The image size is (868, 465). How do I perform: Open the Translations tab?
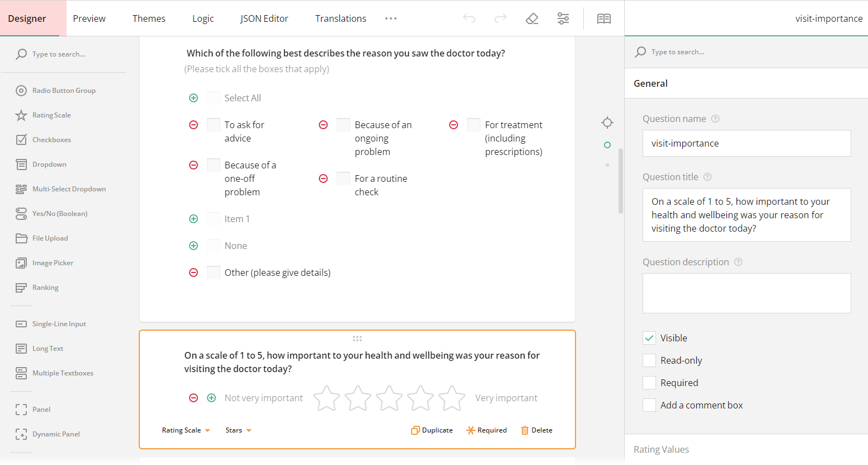point(341,18)
